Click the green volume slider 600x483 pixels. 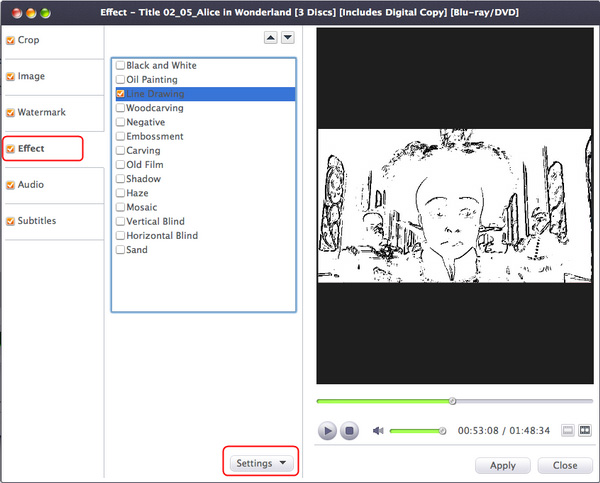click(x=415, y=431)
